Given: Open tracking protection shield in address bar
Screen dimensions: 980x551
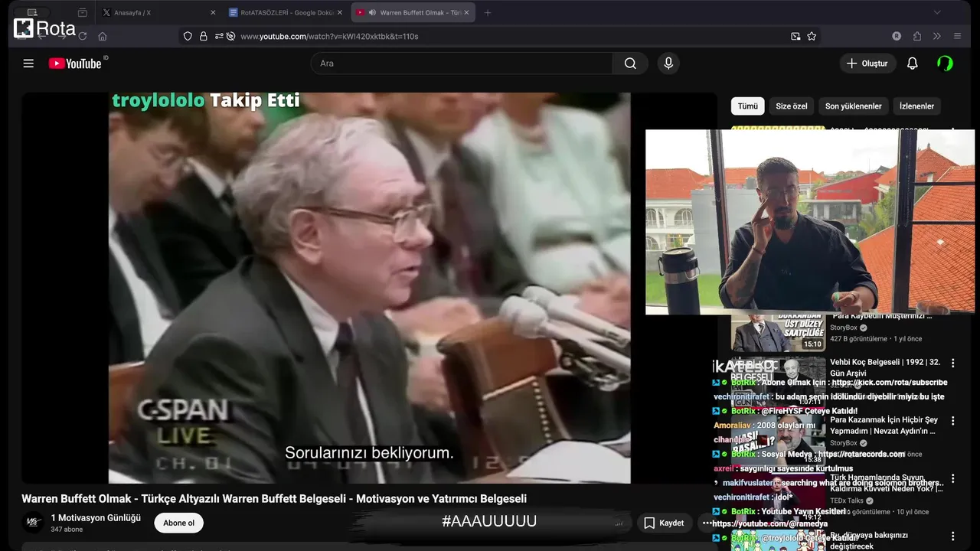Looking at the screenshot, I should click(188, 36).
